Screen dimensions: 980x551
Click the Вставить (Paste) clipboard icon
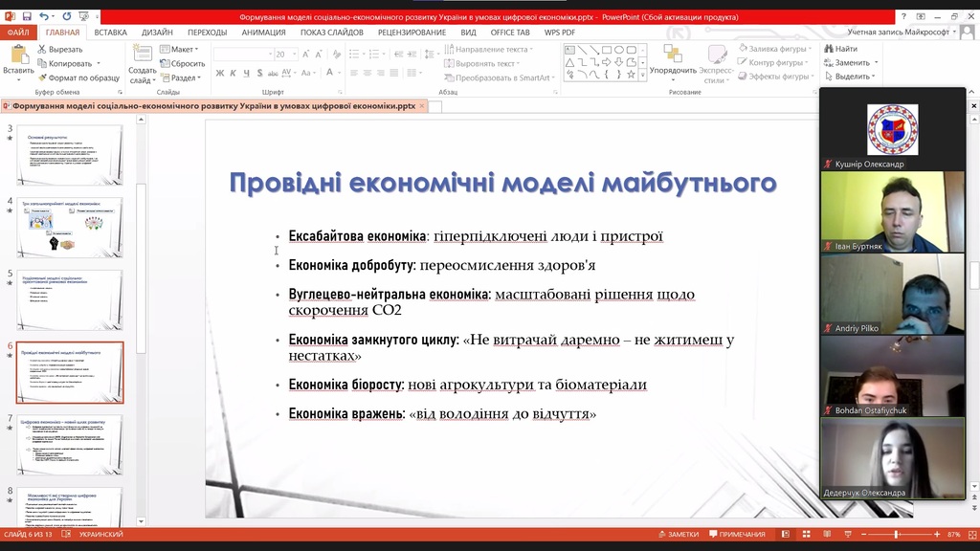coord(17,57)
